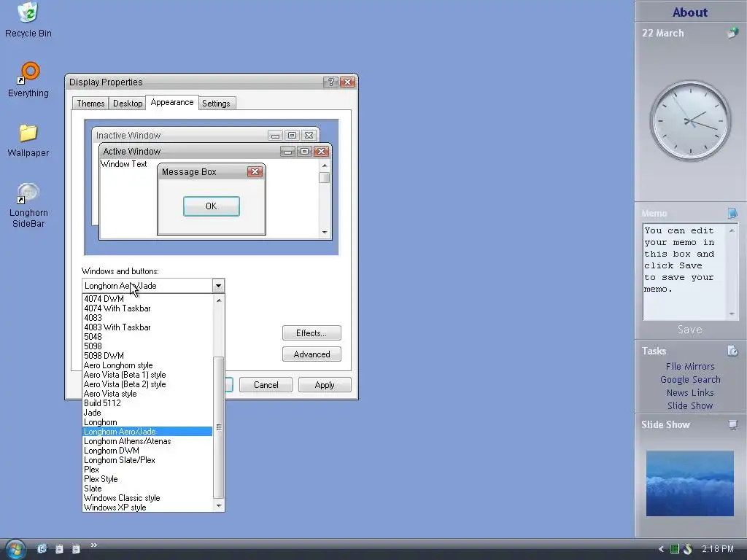747x560 pixels.
Task: Click the Display Properties help question button
Action: click(330, 82)
